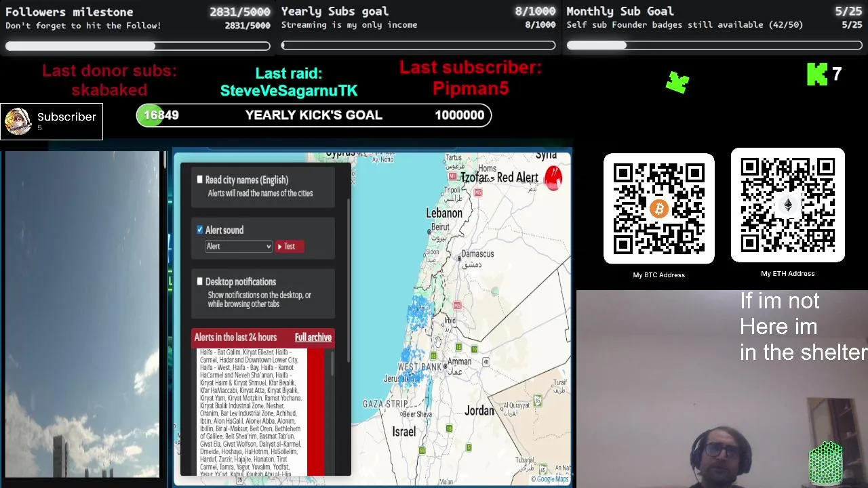The height and width of the screenshot is (488, 868).
Task: Click the streamer webcam feed
Action: tap(722, 390)
